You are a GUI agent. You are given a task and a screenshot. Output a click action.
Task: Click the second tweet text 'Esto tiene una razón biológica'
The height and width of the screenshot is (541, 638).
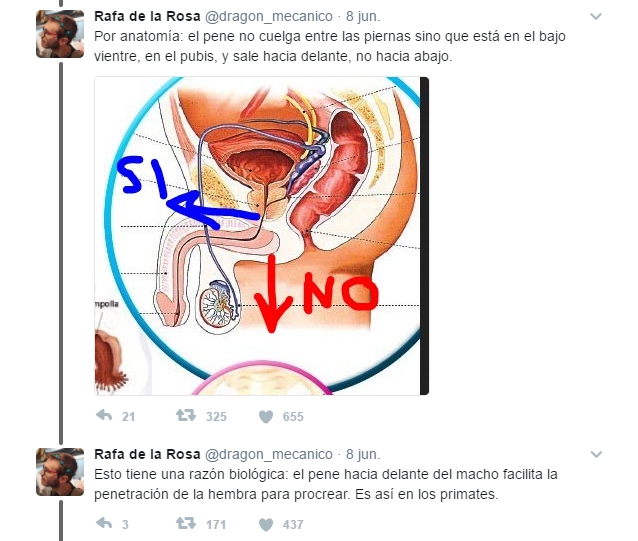(326, 484)
